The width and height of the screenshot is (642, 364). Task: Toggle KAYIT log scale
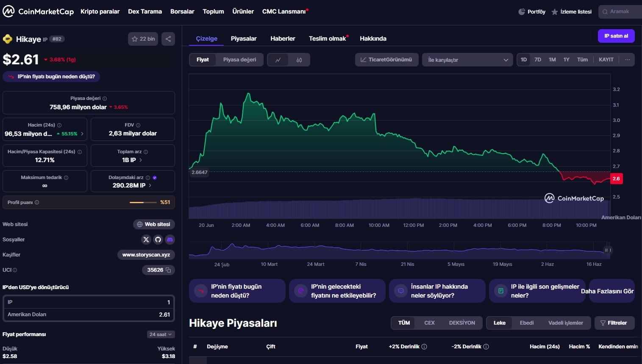(606, 60)
